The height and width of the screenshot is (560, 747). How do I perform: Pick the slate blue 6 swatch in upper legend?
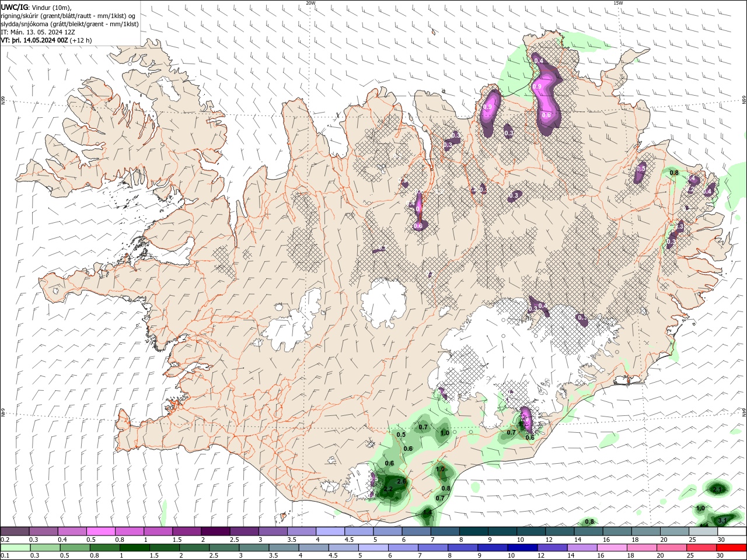416,531
